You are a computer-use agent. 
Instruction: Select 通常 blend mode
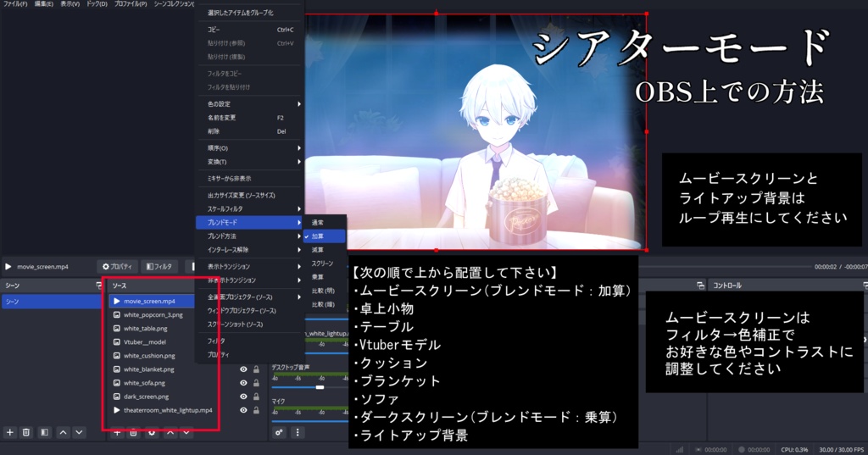pos(325,223)
